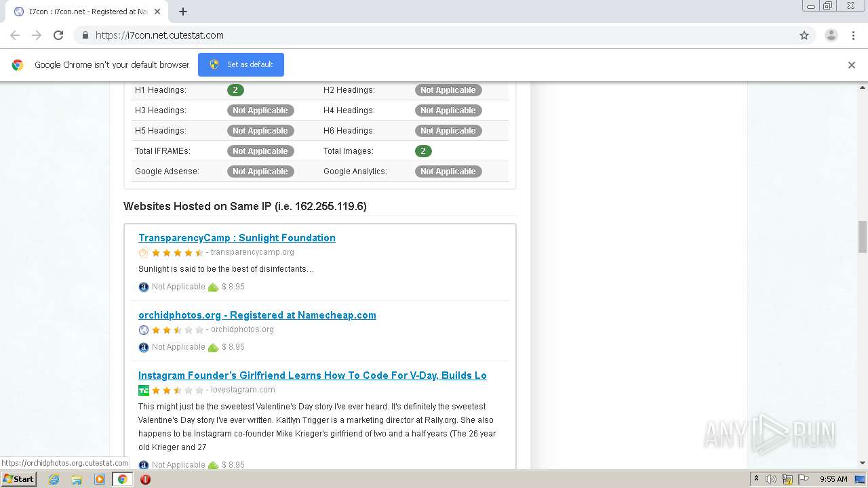Open the media player taskbar icon

(100, 479)
